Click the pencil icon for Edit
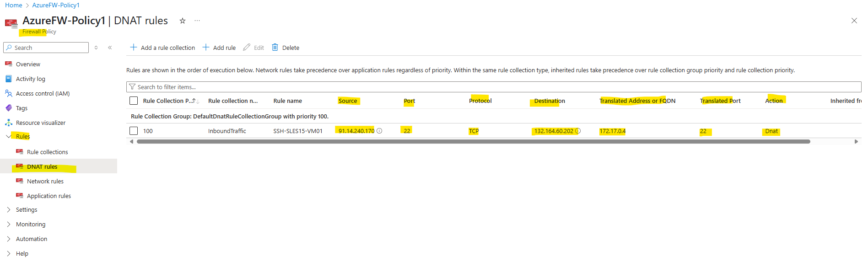Screen dimensions: 868x273 [x=247, y=47]
